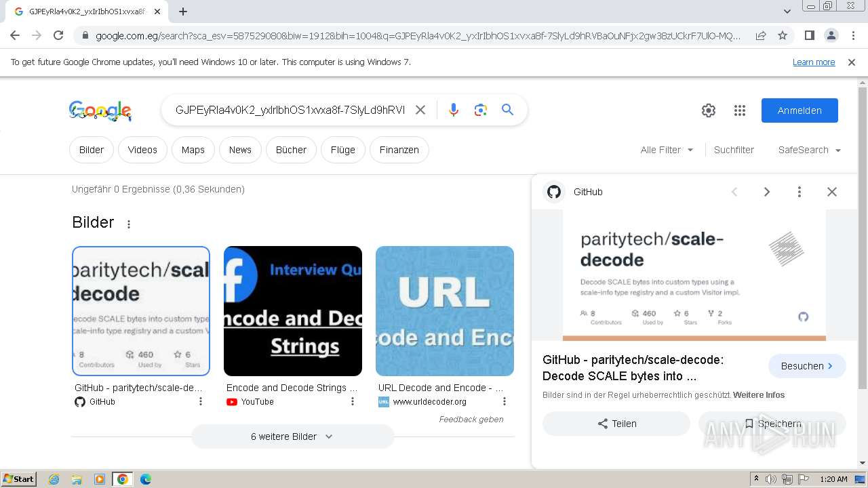Click Chrome icon in taskbar
The height and width of the screenshot is (488, 868).
(x=122, y=479)
